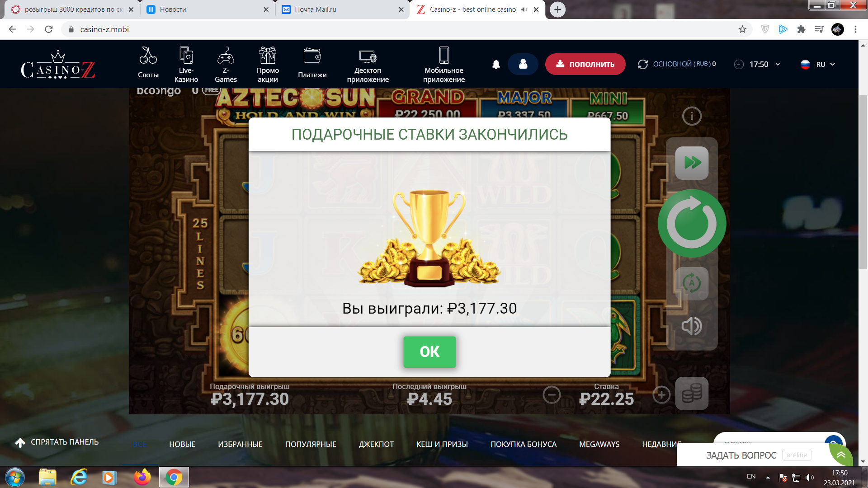This screenshot has width=868, height=488.
Task: Open the Live-Казино cards icon
Action: click(x=186, y=55)
